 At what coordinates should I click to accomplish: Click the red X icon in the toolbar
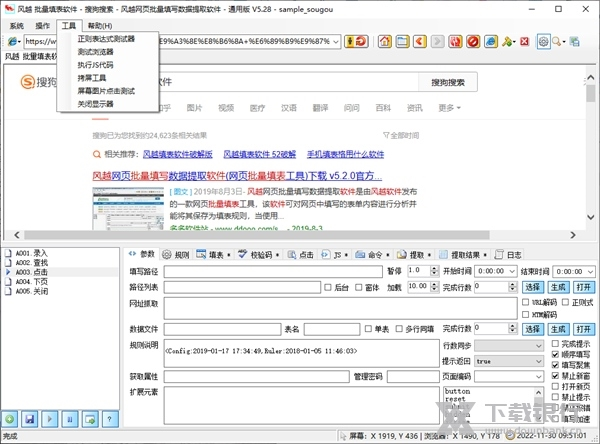(524, 41)
